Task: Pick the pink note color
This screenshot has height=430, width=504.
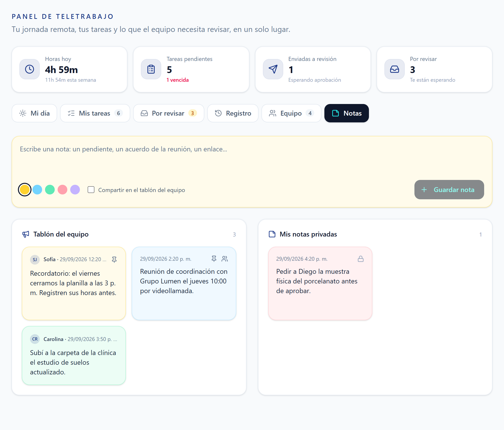Action: [x=62, y=190]
